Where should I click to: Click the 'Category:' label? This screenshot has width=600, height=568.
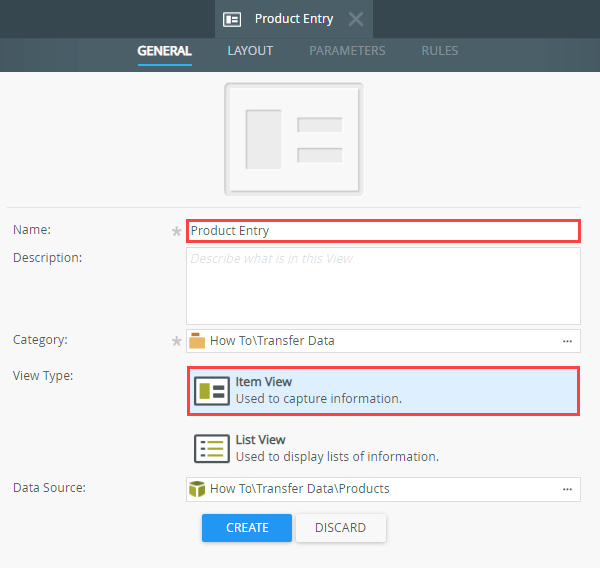coord(40,340)
